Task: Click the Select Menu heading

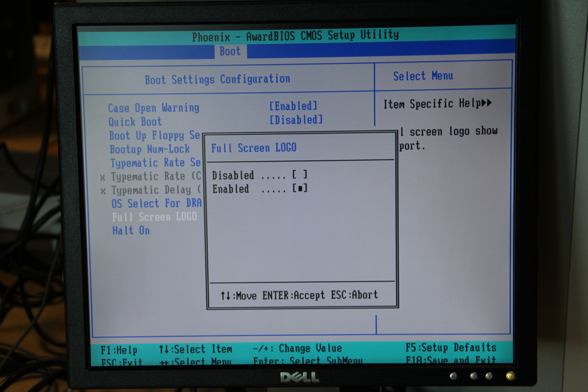Action: coord(423,76)
